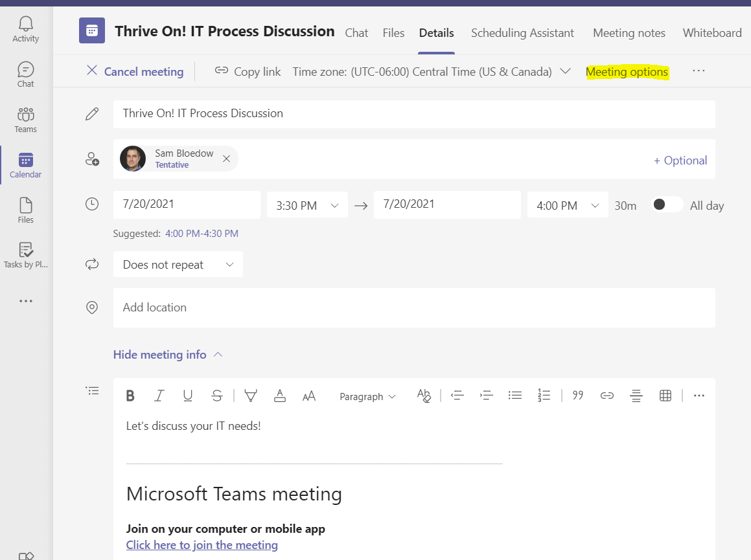The image size is (751, 560).
Task: Open the Whiteboard tab
Action: (712, 33)
